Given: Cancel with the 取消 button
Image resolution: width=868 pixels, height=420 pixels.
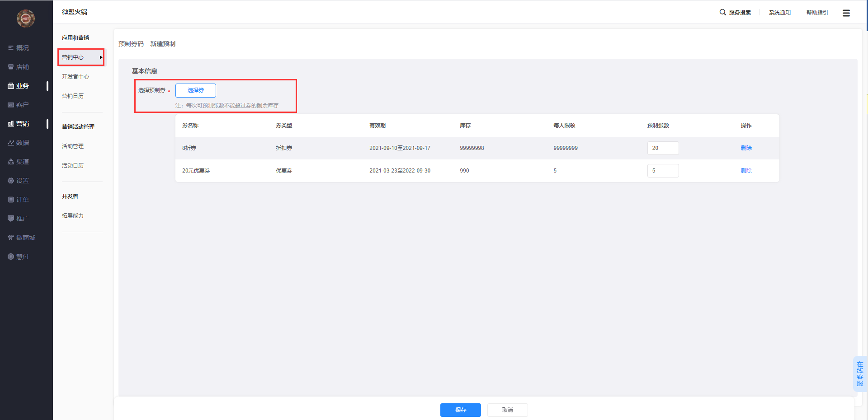Looking at the screenshot, I should [x=507, y=410].
